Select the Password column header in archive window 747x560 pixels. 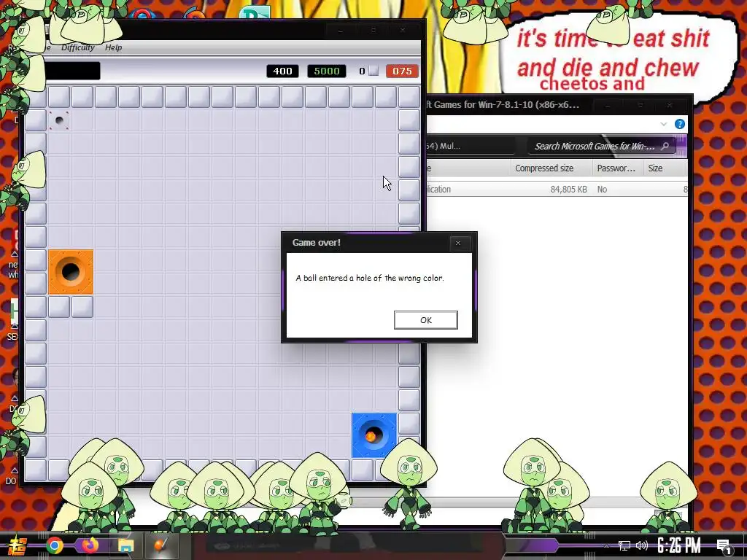[x=616, y=168]
